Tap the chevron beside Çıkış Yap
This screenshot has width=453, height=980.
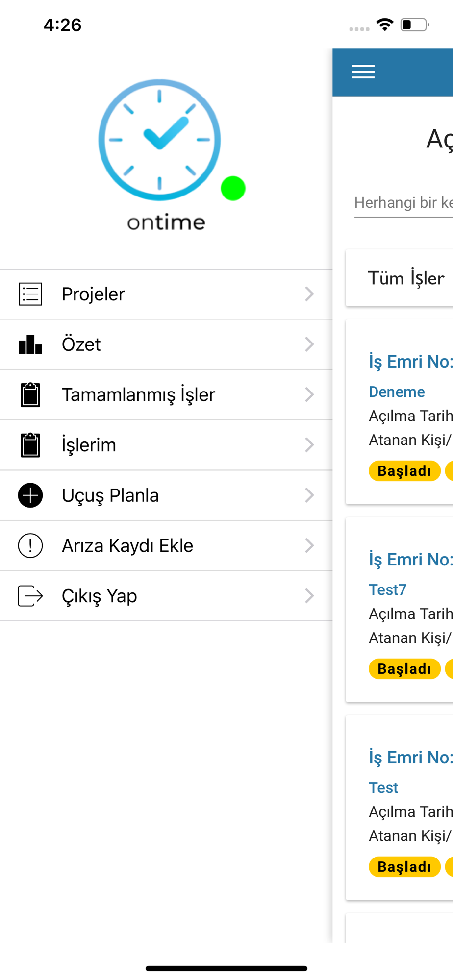(x=309, y=596)
